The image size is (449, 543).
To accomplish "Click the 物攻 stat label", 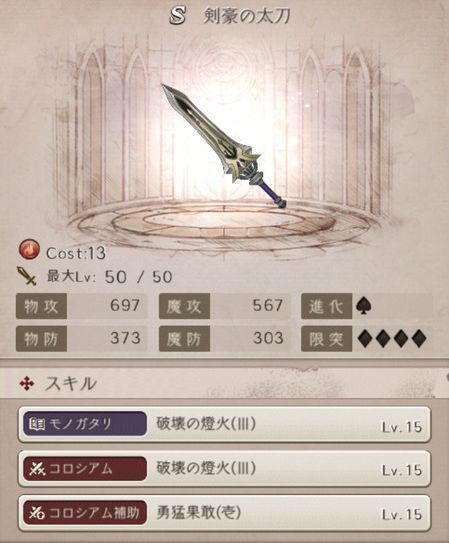I will coord(41,306).
